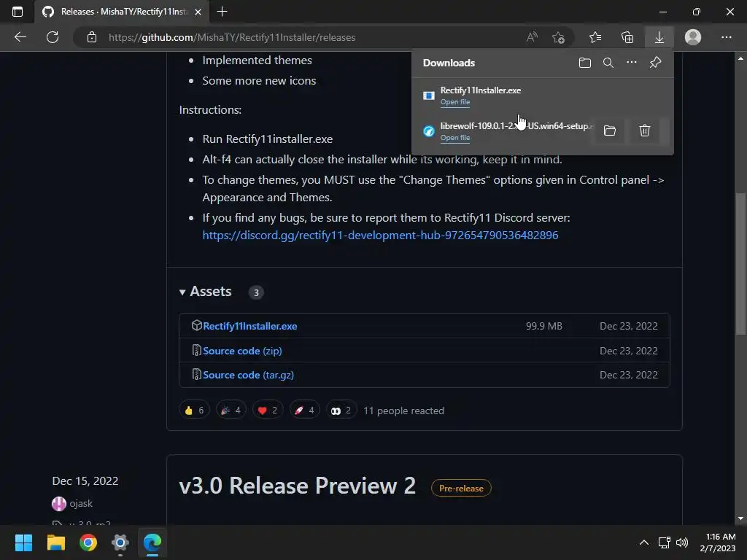Collapse the Assets section
Image resolution: width=747 pixels, height=560 pixels.
[205, 292]
